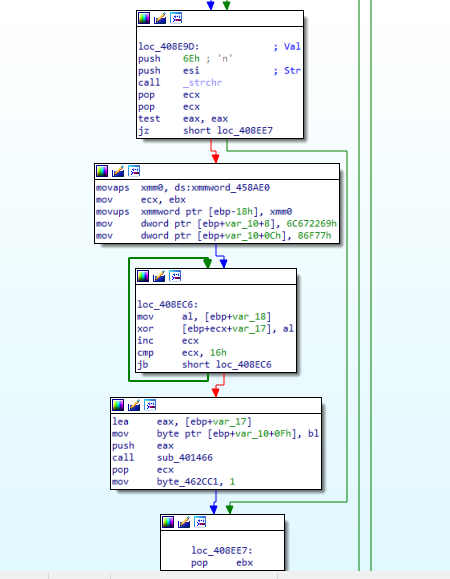
Task: Click pencil edit icon on lea eax block
Action: point(134,405)
